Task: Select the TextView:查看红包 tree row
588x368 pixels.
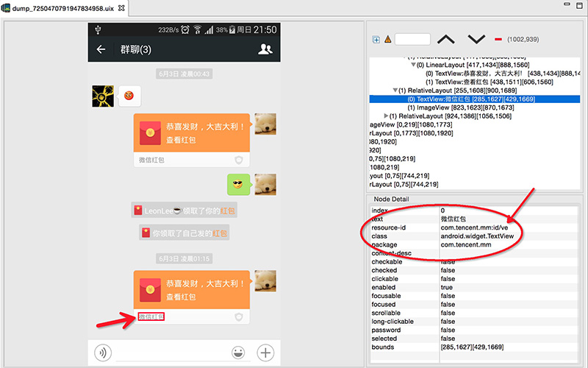Action: point(489,82)
